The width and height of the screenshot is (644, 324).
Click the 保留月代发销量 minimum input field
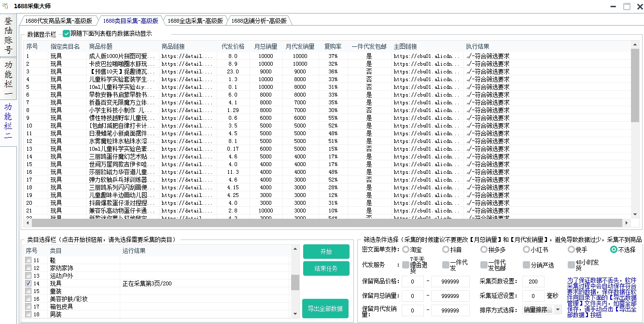413,310
